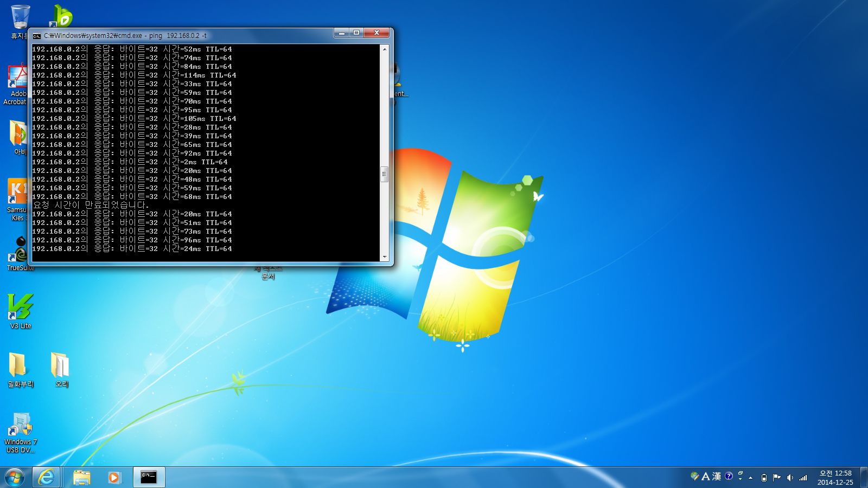Open Windows Explorer from the taskbar
Image resolution: width=868 pixels, height=488 pixels.
tap(82, 477)
